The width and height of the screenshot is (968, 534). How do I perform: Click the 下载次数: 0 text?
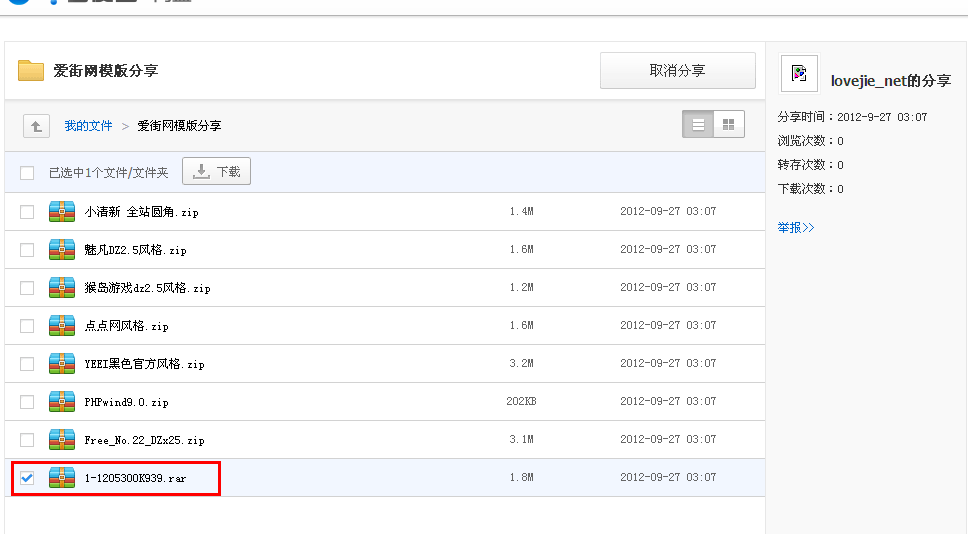pos(810,189)
